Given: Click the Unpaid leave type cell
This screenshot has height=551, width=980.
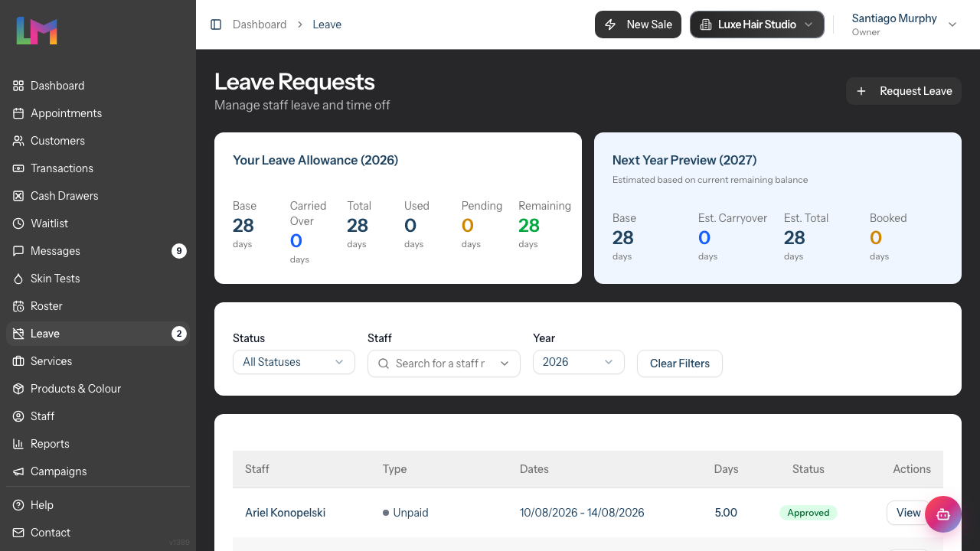Looking at the screenshot, I should [x=406, y=513].
